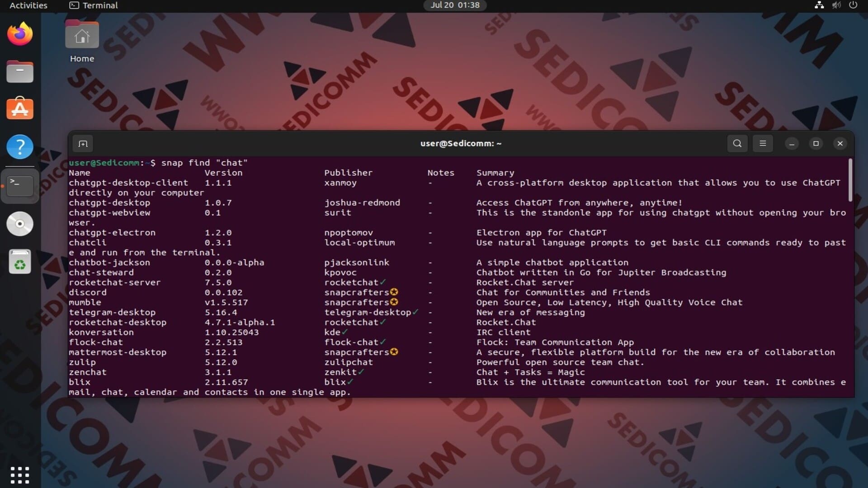This screenshot has width=868, height=488.
Task: Click the version '1.10.25043'
Action: (x=231, y=332)
